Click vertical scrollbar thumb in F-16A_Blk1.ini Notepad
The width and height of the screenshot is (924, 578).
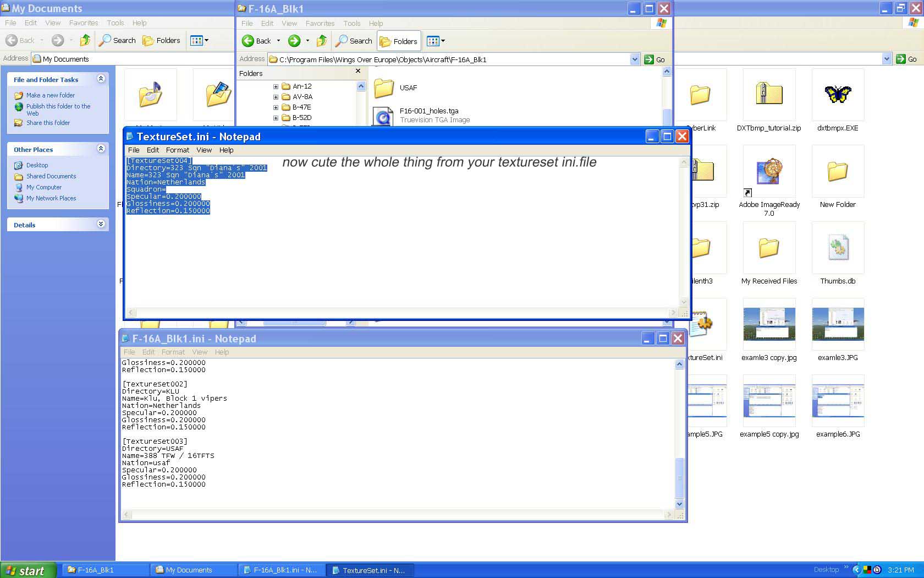tap(679, 477)
